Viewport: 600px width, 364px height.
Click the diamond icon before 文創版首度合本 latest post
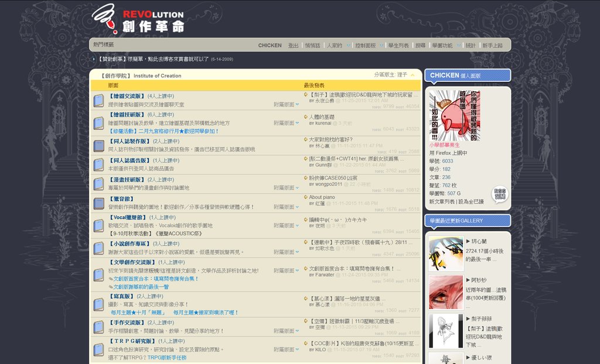[x=306, y=269]
